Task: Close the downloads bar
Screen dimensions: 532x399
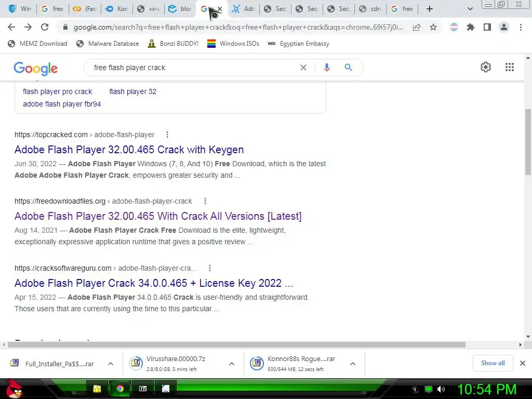Action: coord(523,363)
